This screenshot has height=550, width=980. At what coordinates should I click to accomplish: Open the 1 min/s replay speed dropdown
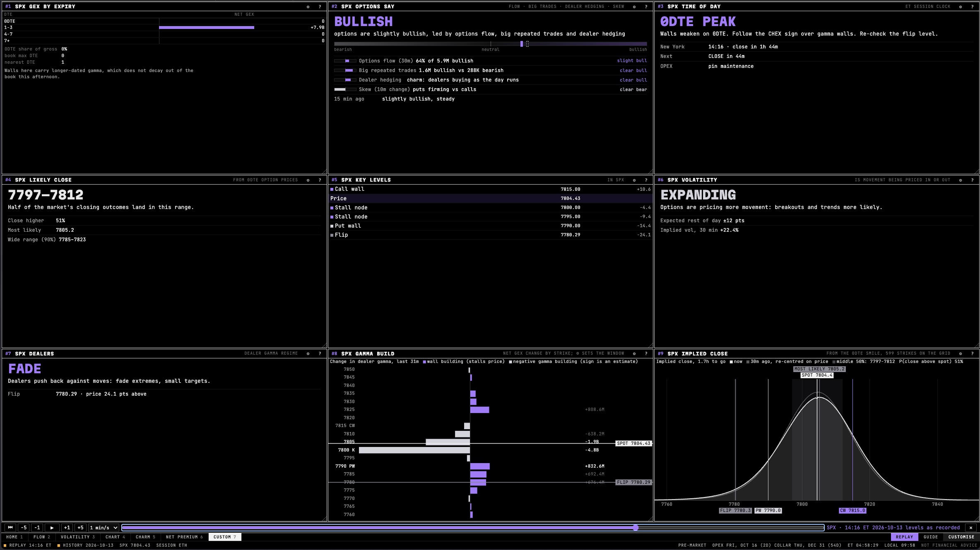(x=104, y=528)
